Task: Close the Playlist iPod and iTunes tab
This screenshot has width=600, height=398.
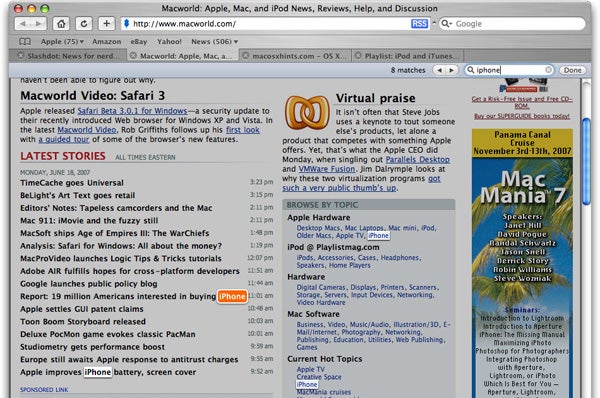Action: click(357, 56)
